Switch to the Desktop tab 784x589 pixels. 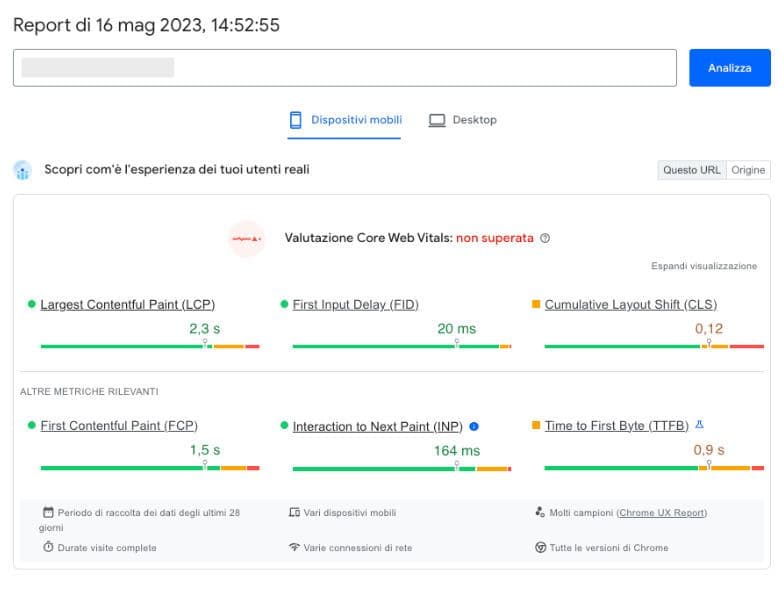[x=463, y=120]
